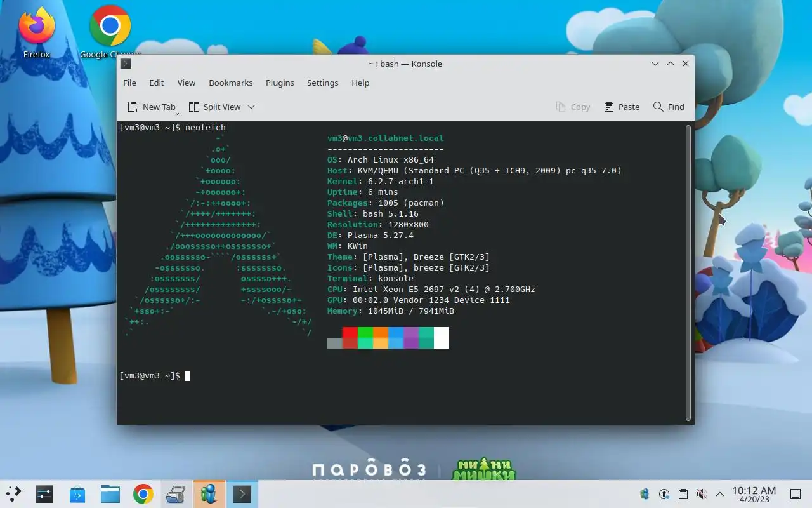812x508 pixels.
Task: Open a New Tab in Konsole
Action: tap(151, 107)
